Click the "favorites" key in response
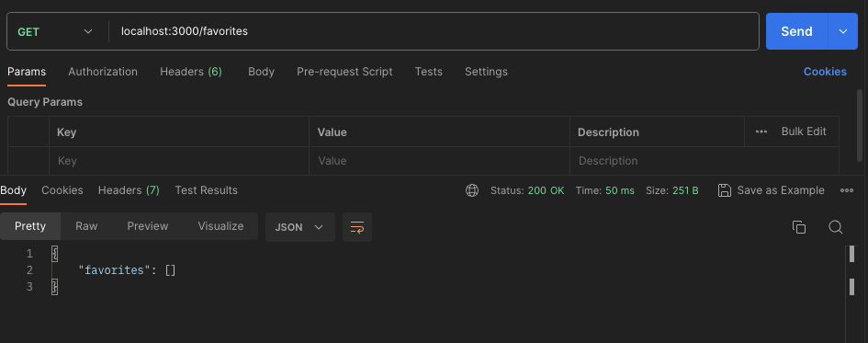868x343 pixels. (115, 270)
